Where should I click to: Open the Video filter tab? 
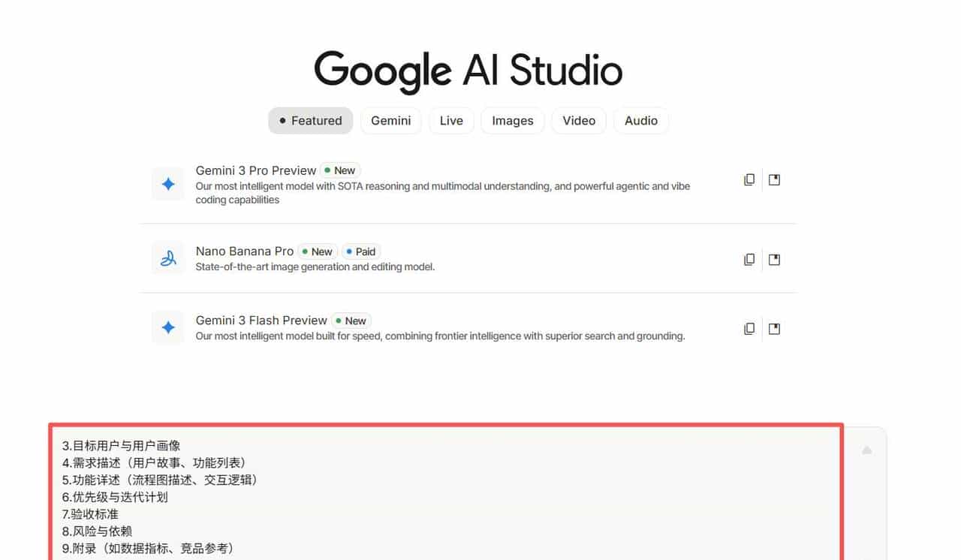point(578,120)
